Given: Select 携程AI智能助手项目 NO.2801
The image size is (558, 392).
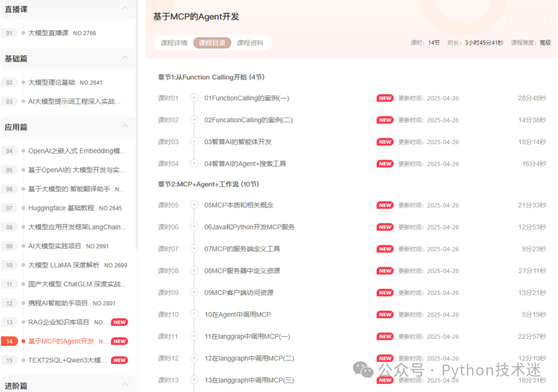Looking at the screenshot, I should (72, 303).
